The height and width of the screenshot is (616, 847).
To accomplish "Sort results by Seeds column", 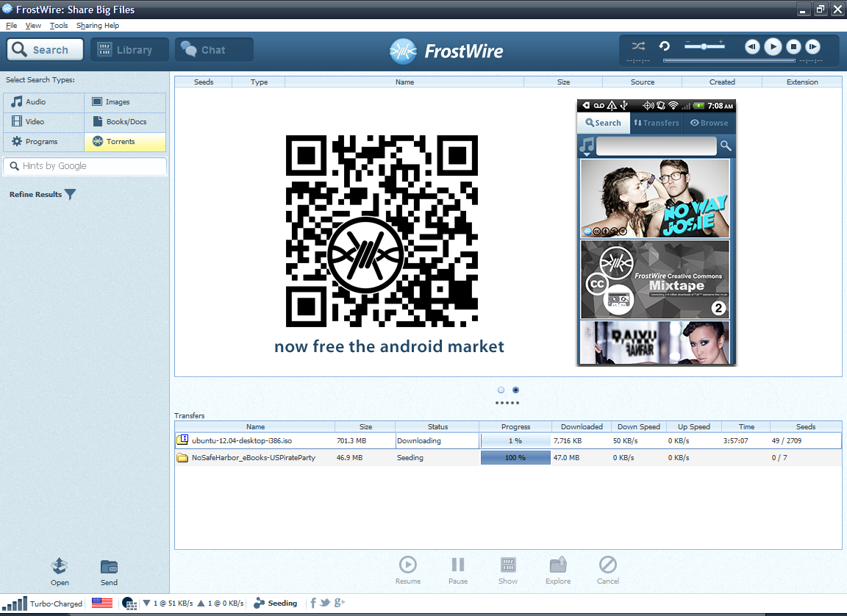I will click(x=204, y=82).
